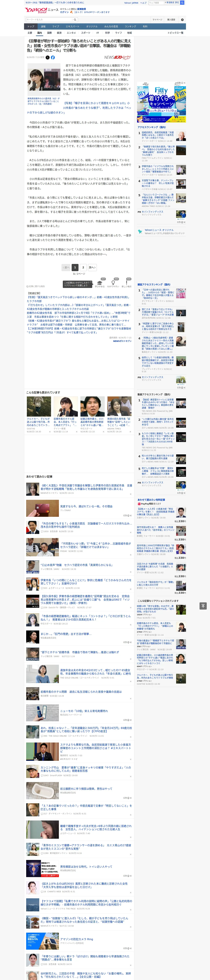Screen dimensions: 210x980
Task: Select トップ tab in main navigation
Action: coord(31,27)
